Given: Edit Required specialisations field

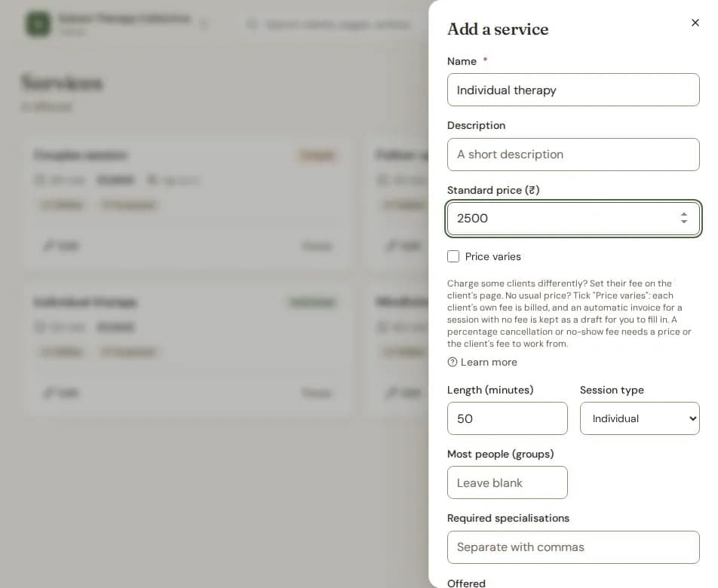Looking at the screenshot, I should pyautogui.click(x=573, y=547).
